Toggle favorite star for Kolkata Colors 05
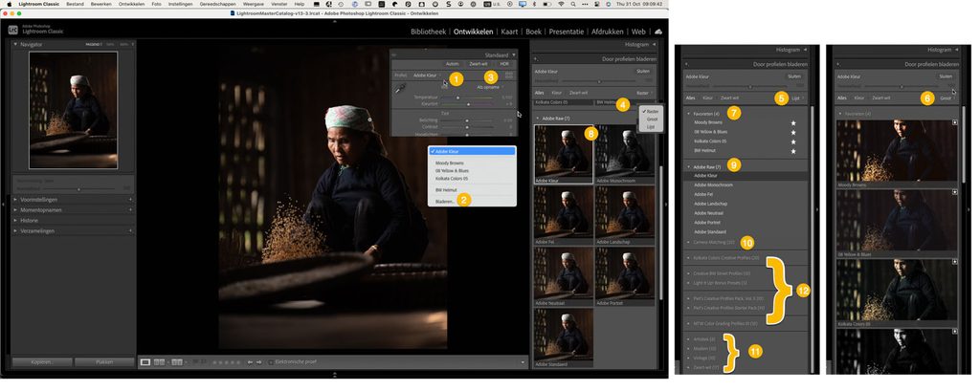The image size is (980, 391). 793,141
